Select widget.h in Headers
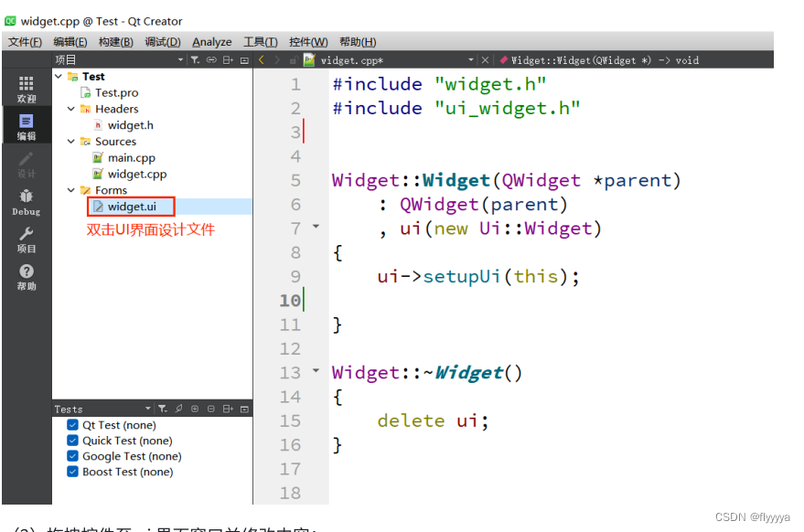804x532 pixels. pos(130,125)
